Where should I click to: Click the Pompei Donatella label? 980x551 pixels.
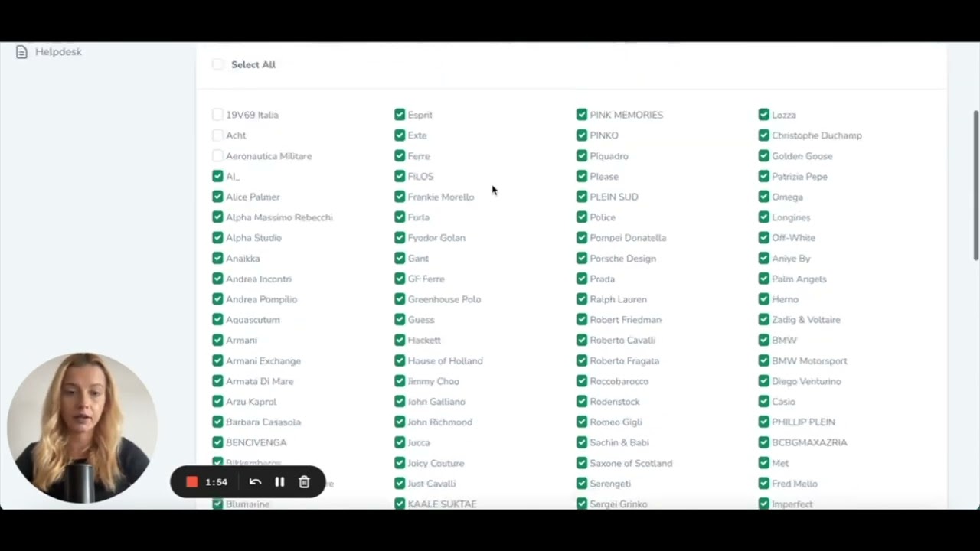click(x=628, y=238)
